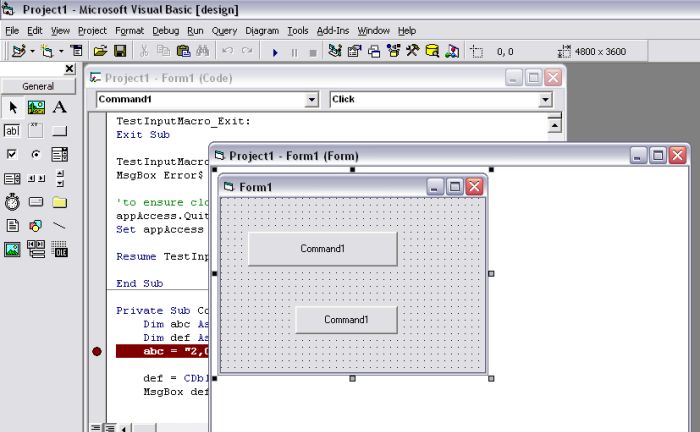Select the DriveListBox tool in toolbox

(x=36, y=202)
